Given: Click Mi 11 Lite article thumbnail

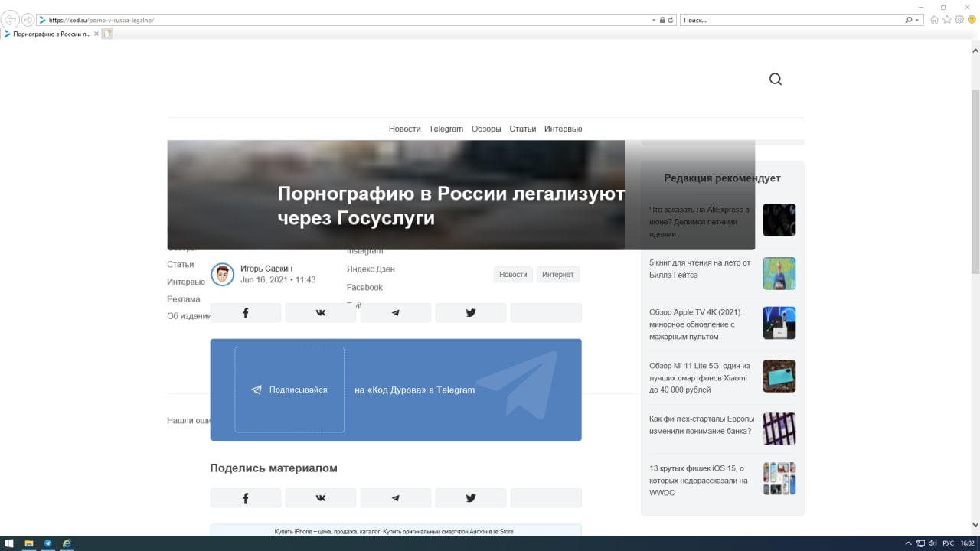Looking at the screenshot, I should tap(779, 376).
